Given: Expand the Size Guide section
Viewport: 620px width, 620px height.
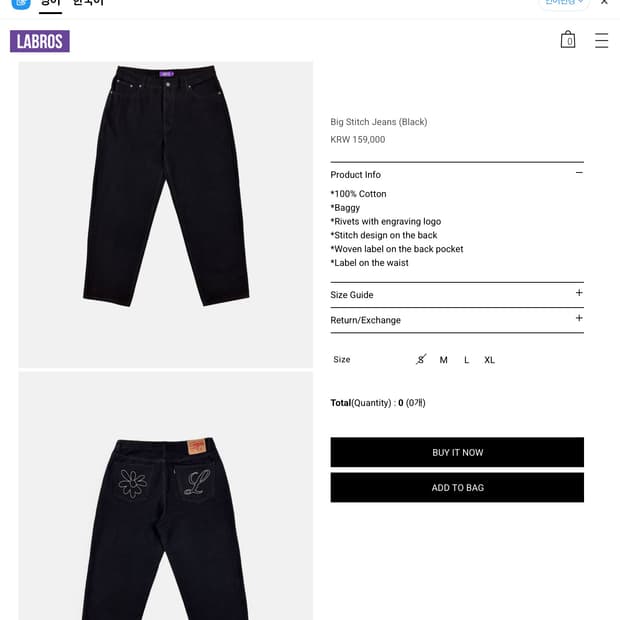Looking at the screenshot, I should click(x=457, y=295).
